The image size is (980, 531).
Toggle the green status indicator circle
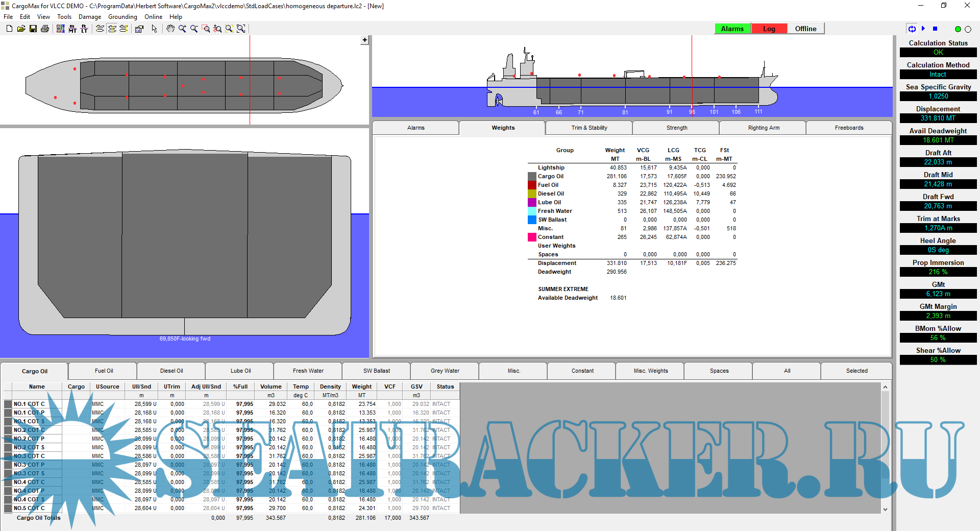pos(958,29)
